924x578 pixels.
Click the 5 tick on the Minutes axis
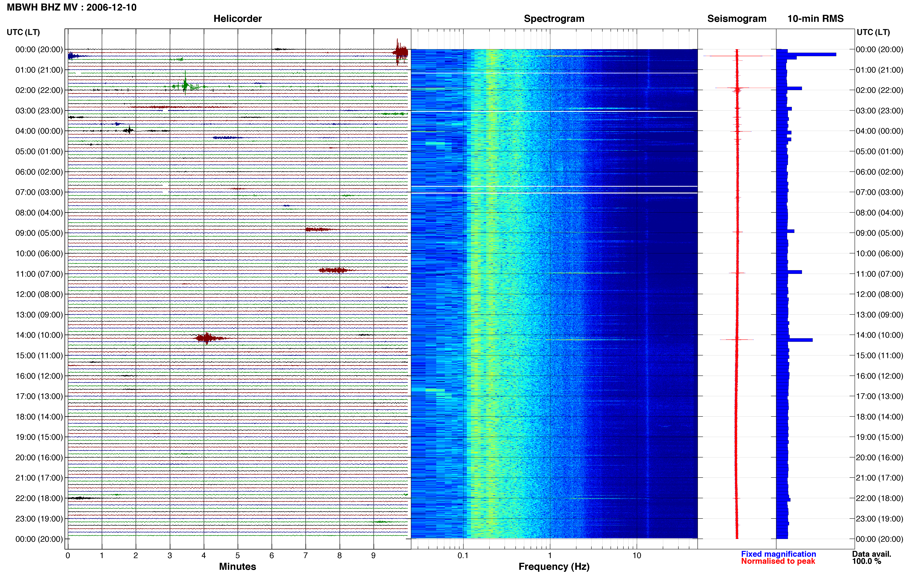[238, 555]
